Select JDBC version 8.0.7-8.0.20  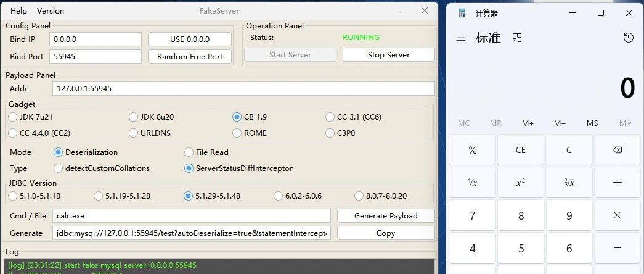tap(381, 196)
